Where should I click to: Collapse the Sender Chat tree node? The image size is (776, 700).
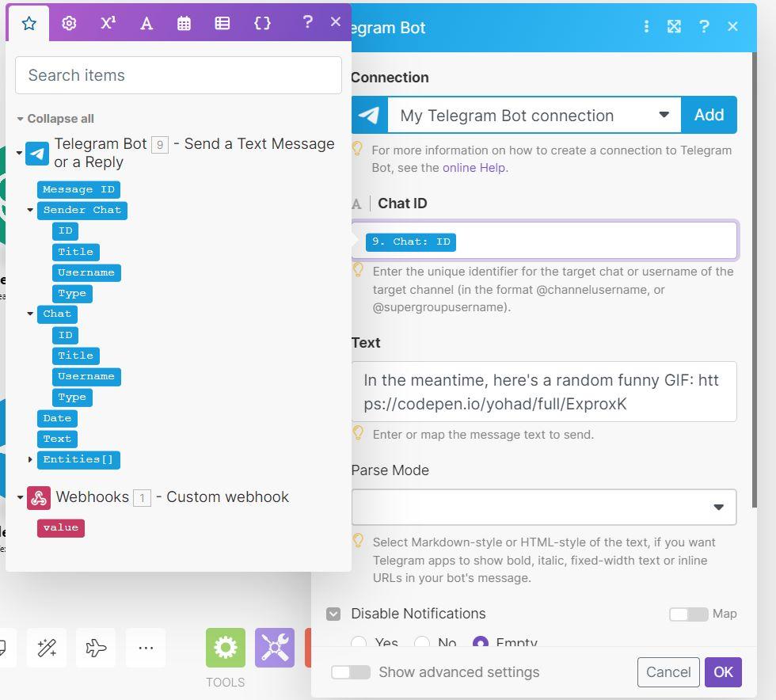(31, 211)
